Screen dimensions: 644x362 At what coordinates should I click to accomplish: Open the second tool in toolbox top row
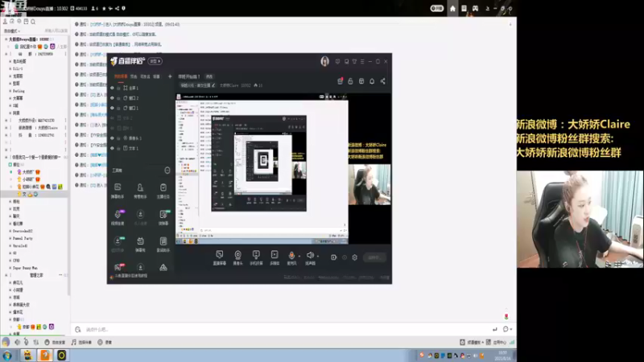pyautogui.click(x=140, y=190)
